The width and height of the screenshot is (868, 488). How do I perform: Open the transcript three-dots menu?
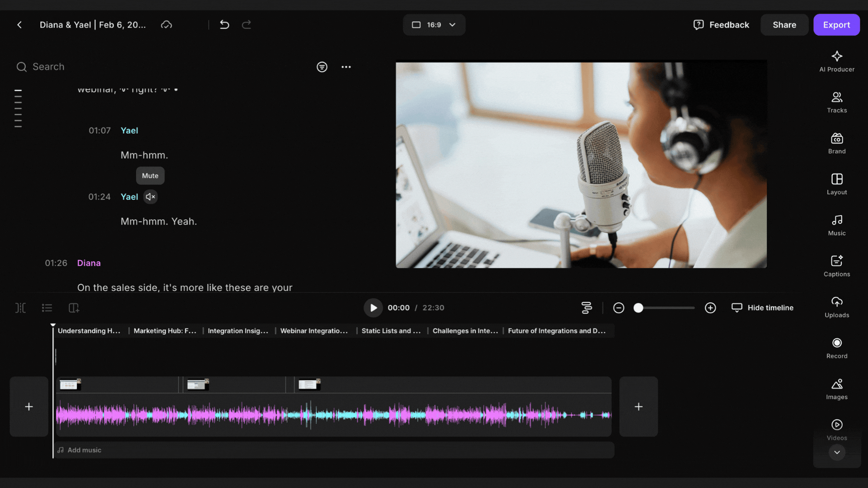pos(346,67)
